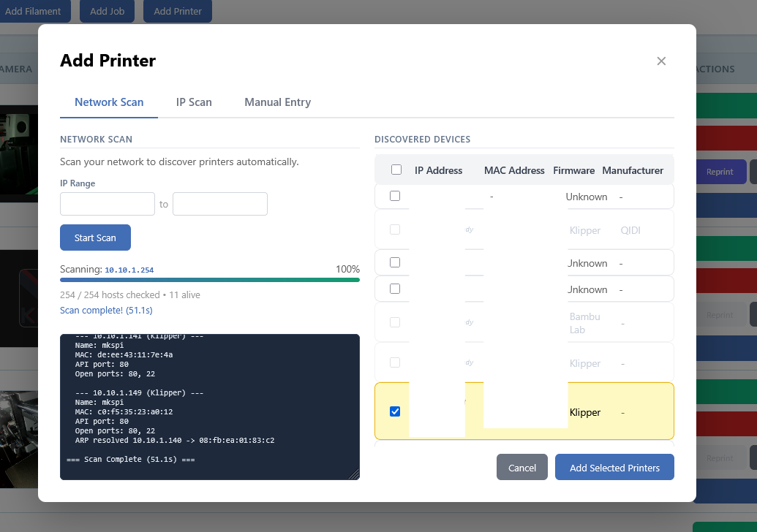Click the Add Filament button
Viewport: 757px width, 532px height.
34,12
